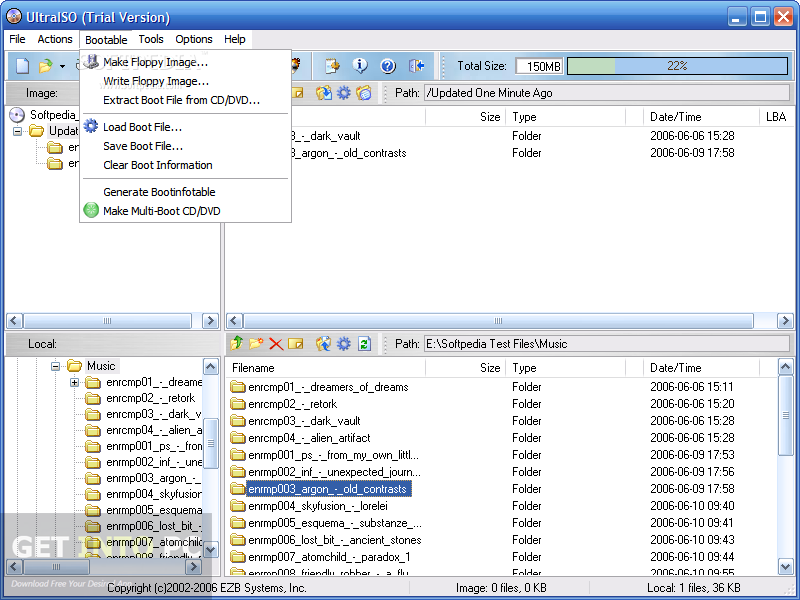Collapse the Updat… folder in image tree

[x=17, y=131]
